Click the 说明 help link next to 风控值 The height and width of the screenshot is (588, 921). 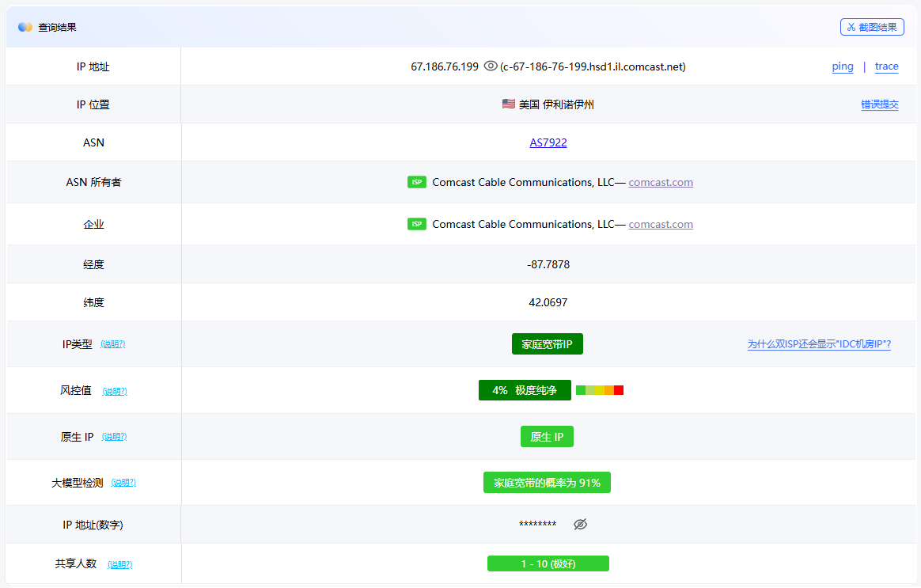pyautogui.click(x=115, y=391)
